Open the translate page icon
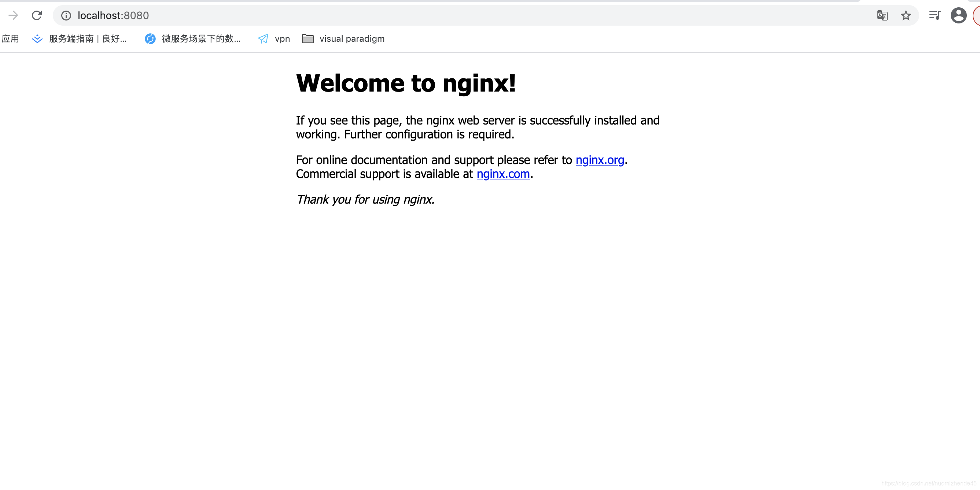980x490 pixels. [882, 15]
